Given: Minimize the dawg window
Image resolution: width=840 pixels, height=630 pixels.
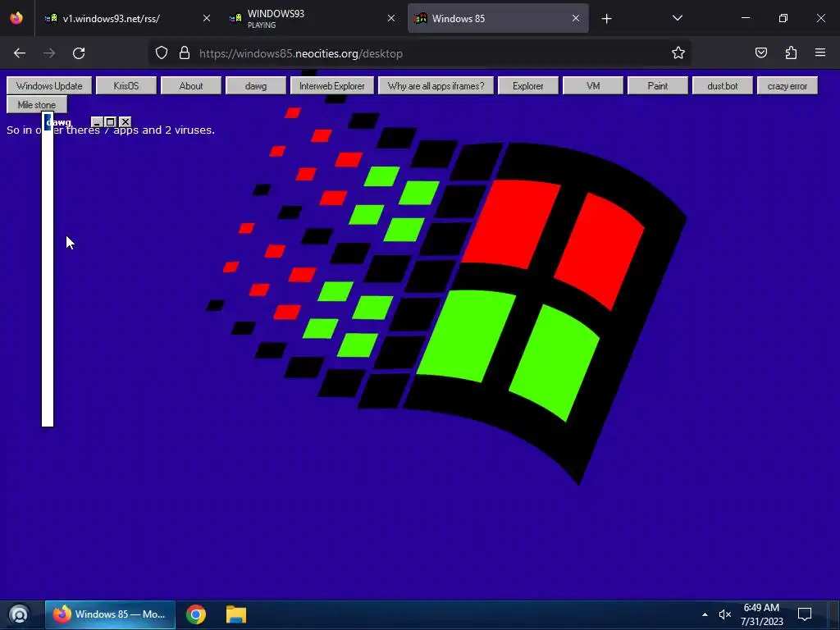Looking at the screenshot, I should click(97, 122).
